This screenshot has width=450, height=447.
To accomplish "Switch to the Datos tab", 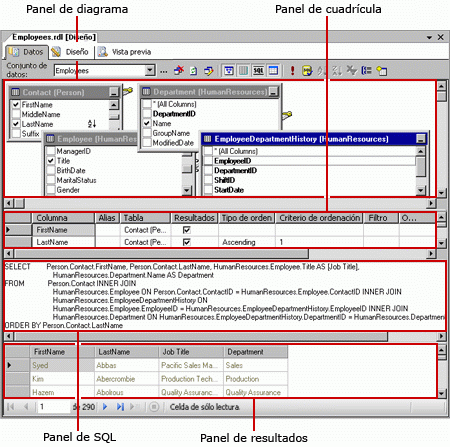I will pos(27,52).
